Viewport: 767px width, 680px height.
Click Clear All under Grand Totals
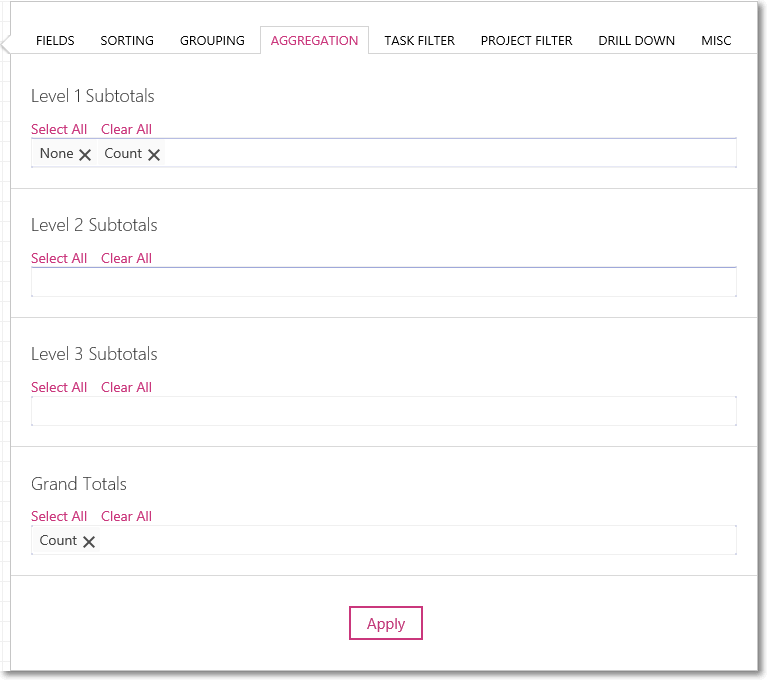pyautogui.click(x=127, y=516)
